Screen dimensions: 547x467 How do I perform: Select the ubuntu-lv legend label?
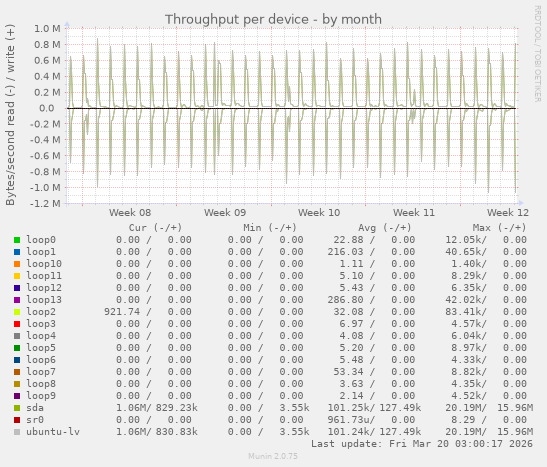[x=53, y=431]
